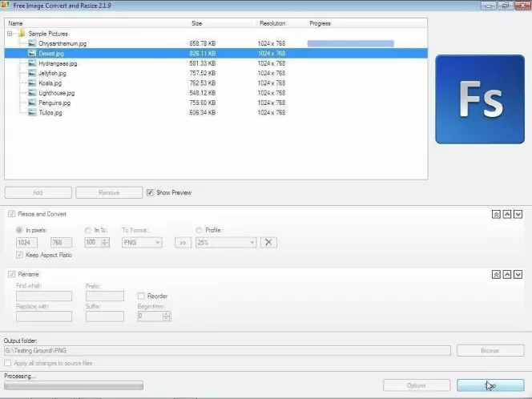The height and width of the screenshot is (399, 532).
Task: Click the Find what text field
Action: coord(44,296)
